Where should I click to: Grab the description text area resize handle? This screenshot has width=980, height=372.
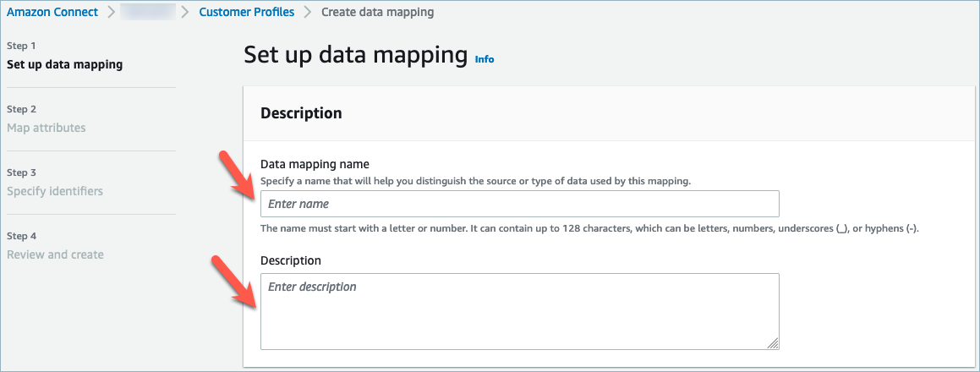click(x=773, y=343)
